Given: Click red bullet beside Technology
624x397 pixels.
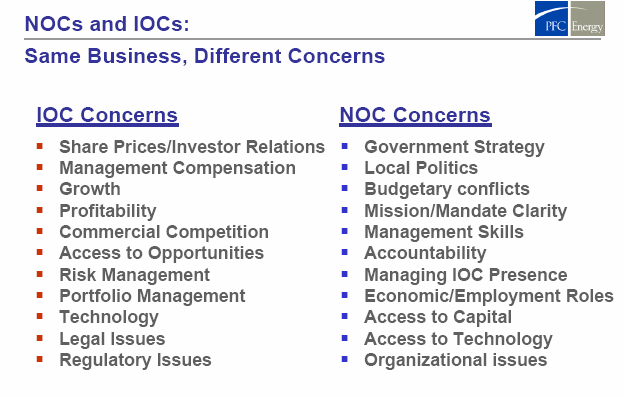Looking at the screenshot, I should [x=39, y=316].
